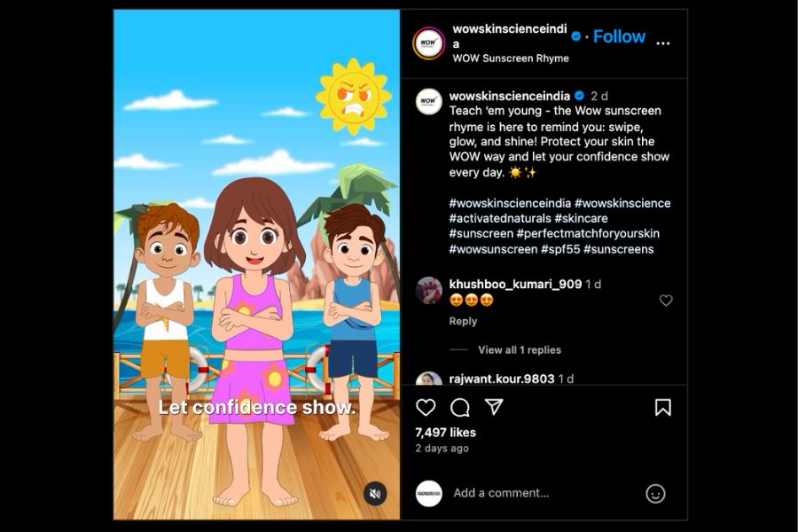Image resolution: width=798 pixels, height=532 pixels.
Task: Like the post with the heart icon
Action: click(x=426, y=407)
